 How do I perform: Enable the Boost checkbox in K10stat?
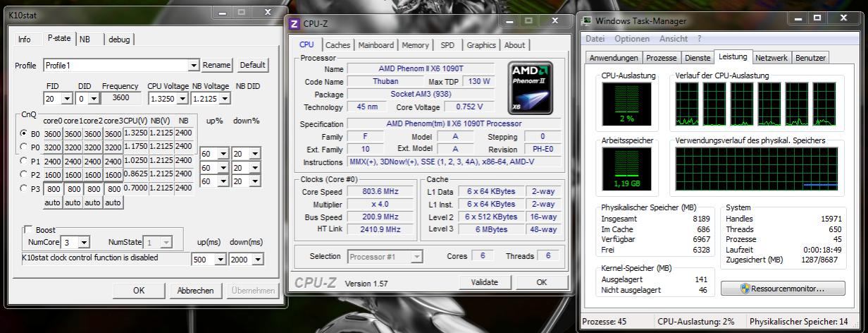click(28, 230)
